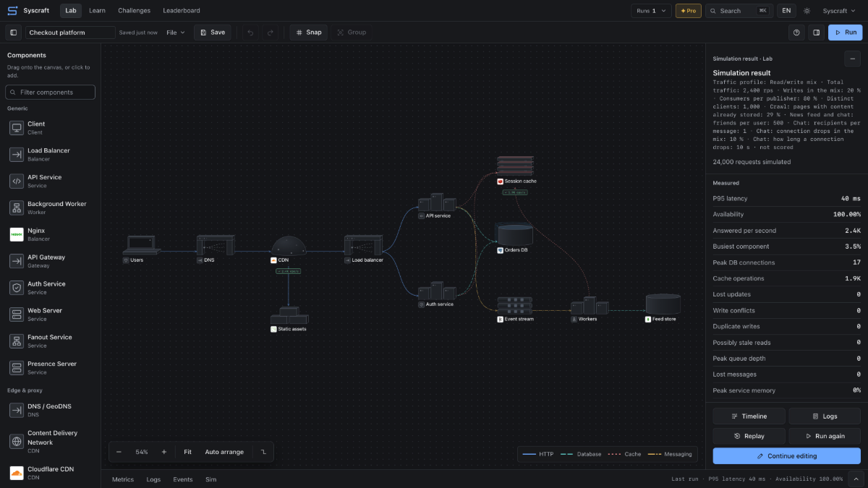This screenshot has height=488, width=868.
Task: Open the Runs dropdown
Action: point(651,11)
